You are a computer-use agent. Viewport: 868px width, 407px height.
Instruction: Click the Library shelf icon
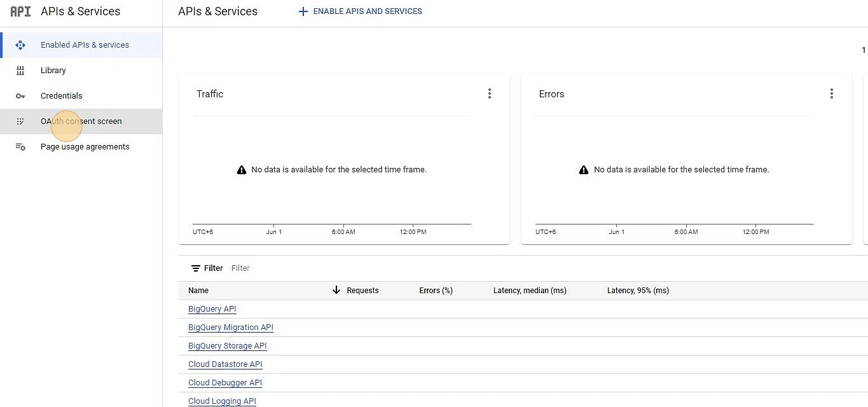coord(20,71)
